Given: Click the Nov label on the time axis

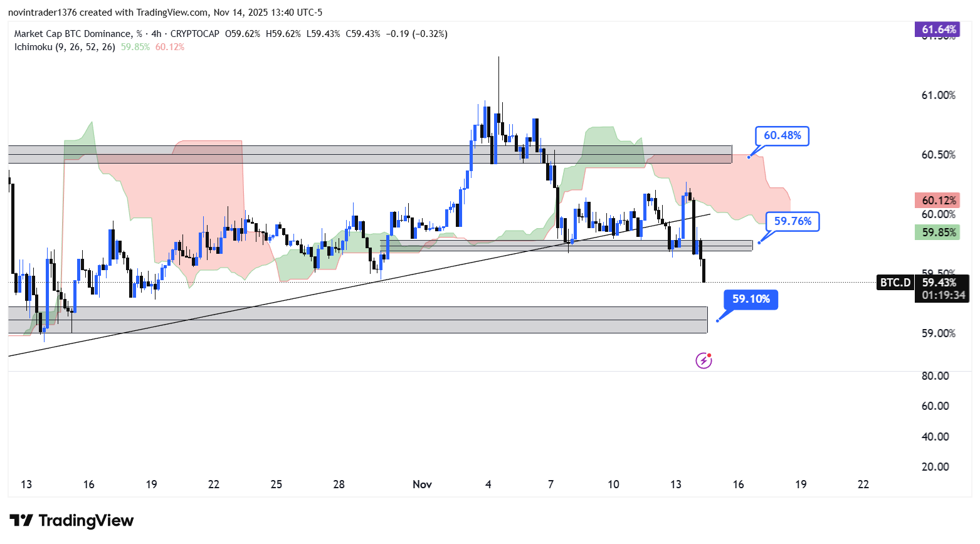Looking at the screenshot, I should 422,484.
